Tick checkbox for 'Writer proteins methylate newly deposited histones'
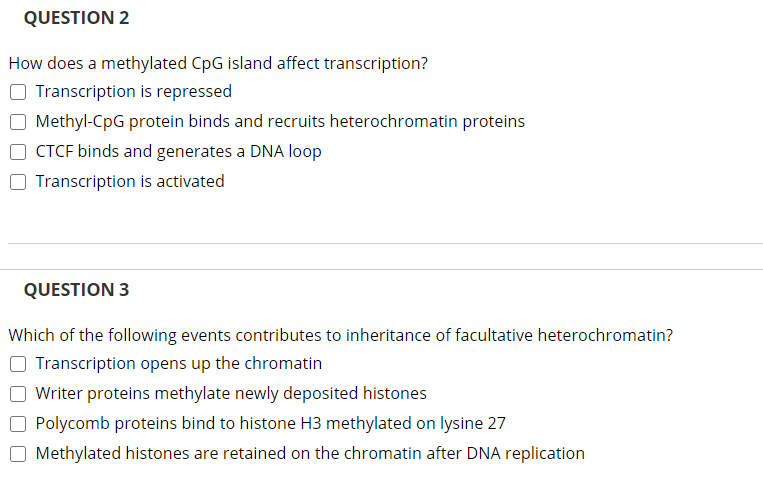763x500 pixels. click(x=18, y=394)
